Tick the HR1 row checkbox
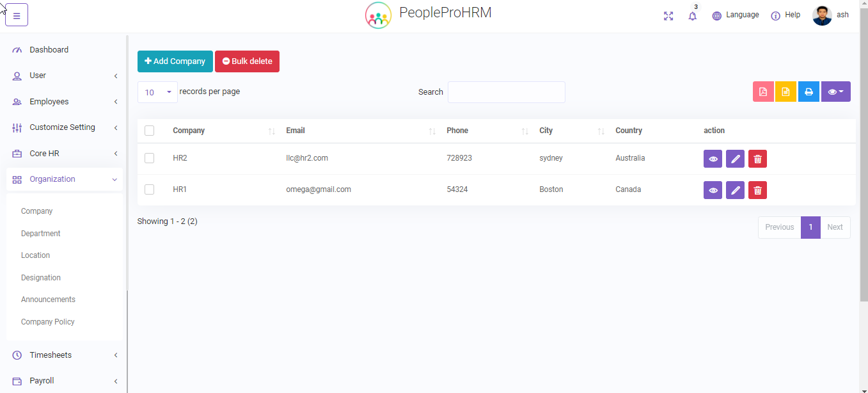868x393 pixels. 150,189
